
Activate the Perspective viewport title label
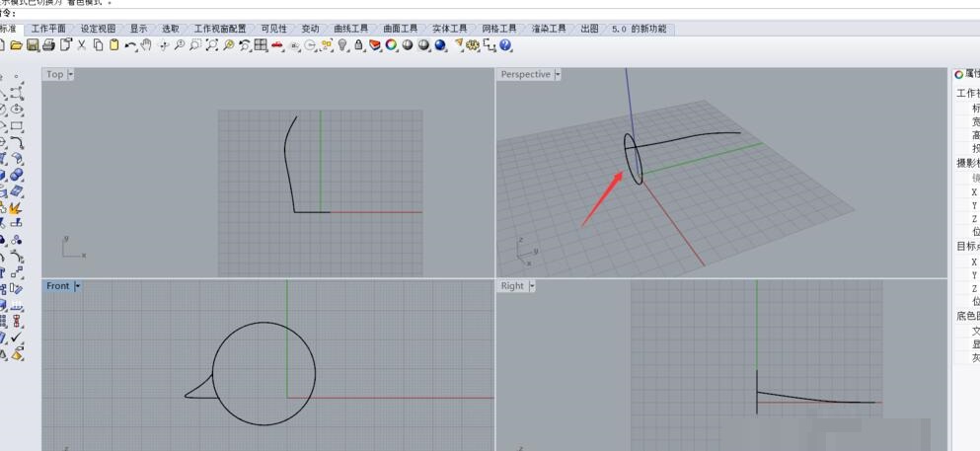point(525,74)
